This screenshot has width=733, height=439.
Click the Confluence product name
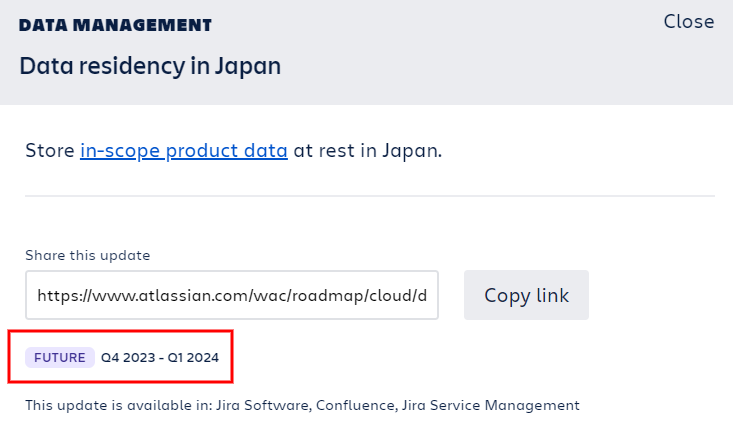tap(357, 405)
